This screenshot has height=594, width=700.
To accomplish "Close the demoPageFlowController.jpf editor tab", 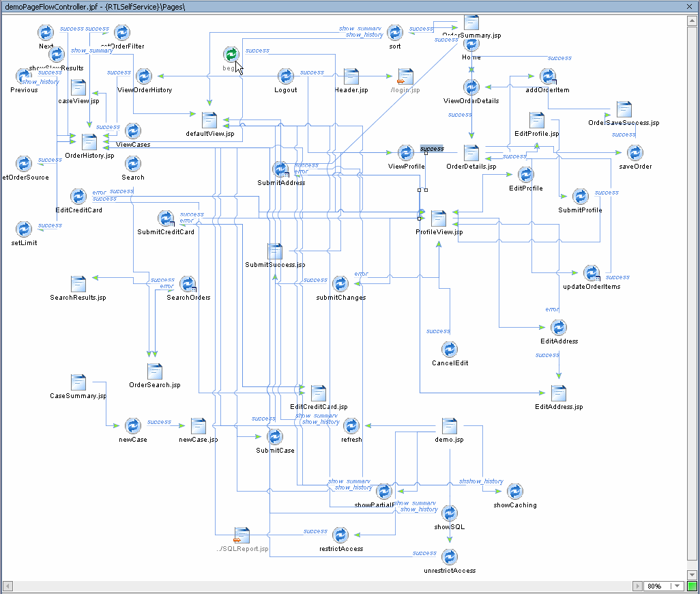I will tap(690, 6).
